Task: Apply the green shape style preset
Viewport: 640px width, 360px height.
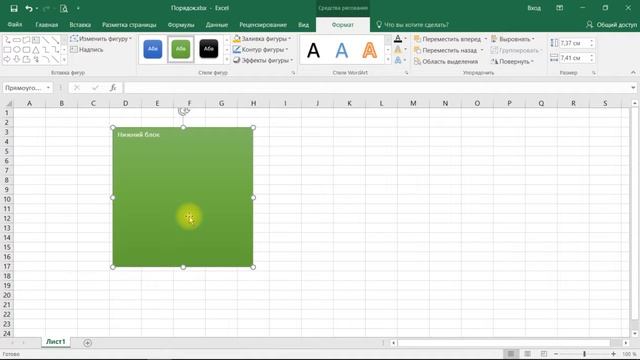Action: point(180,49)
